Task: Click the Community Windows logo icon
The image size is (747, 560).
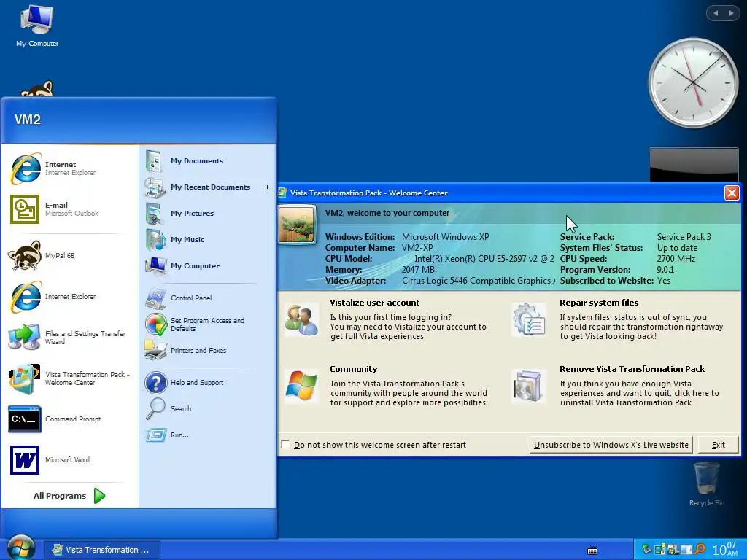Action: pyautogui.click(x=301, y=386)
